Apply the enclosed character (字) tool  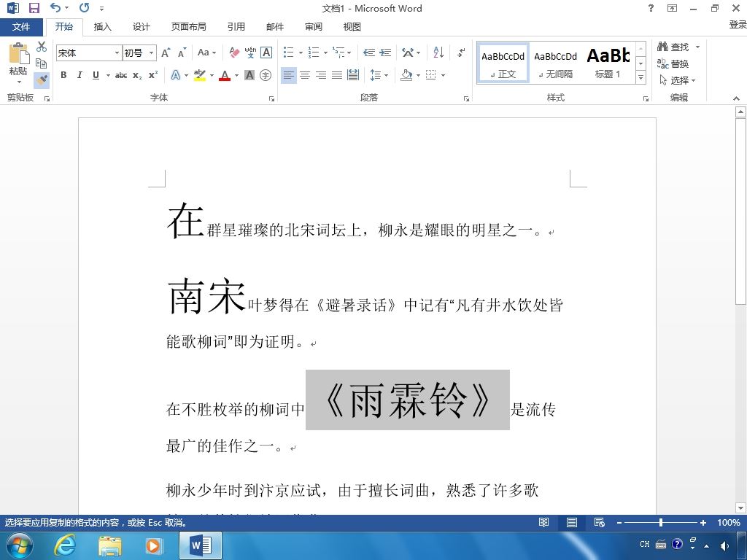pos(266,75)
